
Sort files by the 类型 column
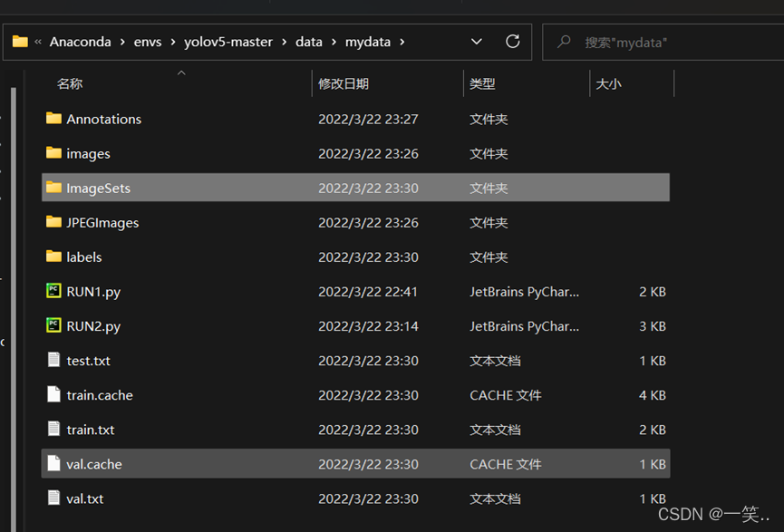pyautogui.click(x=482, y=83)
